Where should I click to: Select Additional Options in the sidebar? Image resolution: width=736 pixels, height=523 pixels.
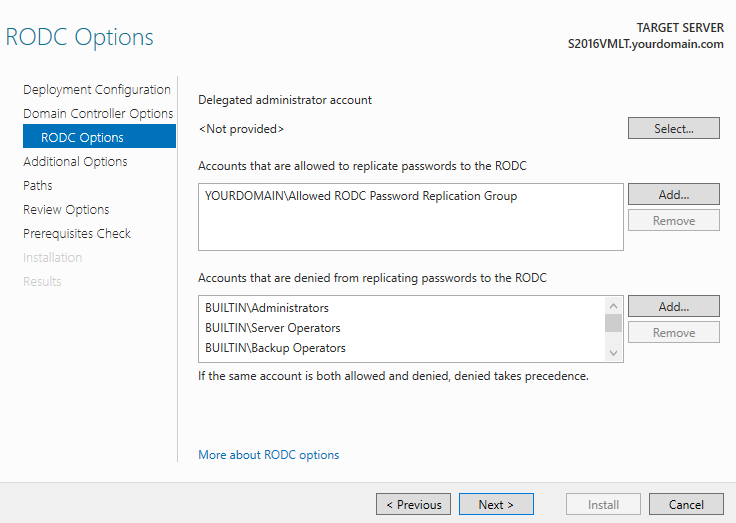pyautogui.click(x=75, y=162)
